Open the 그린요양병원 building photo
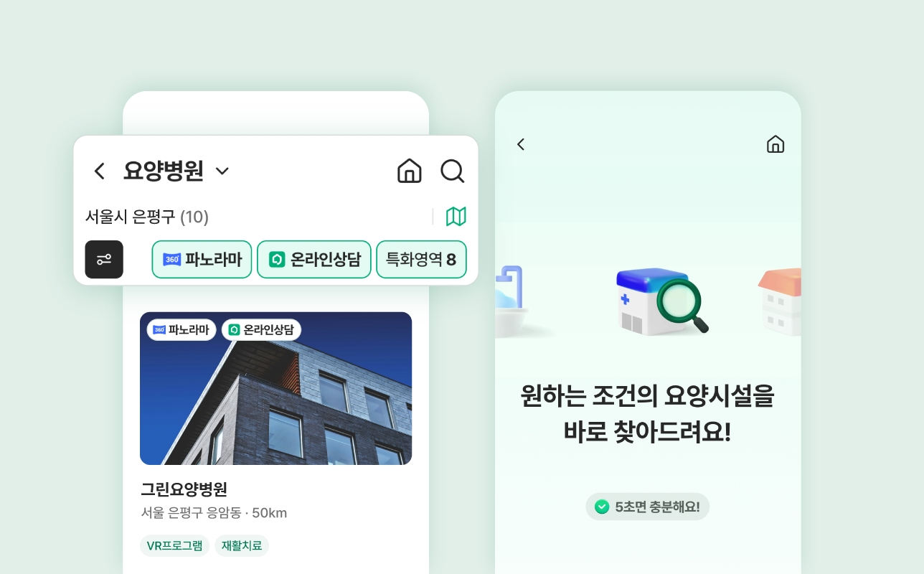Viewport: 924px width, 574px height. (275, 388)
